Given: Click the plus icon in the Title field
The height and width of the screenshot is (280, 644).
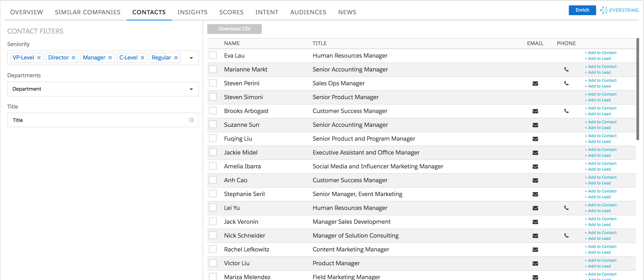Looking at the screenshot, I should [x=191, y=120].
